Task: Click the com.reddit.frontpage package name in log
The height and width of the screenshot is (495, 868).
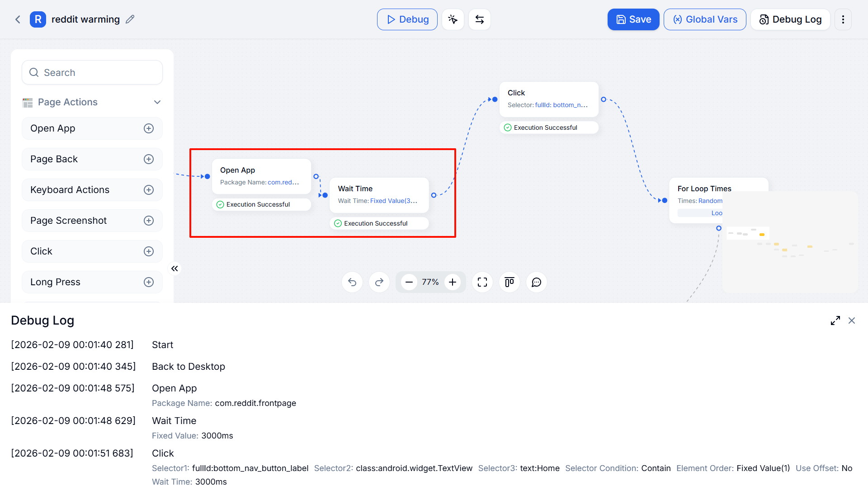Action: [x=255, y=403]
